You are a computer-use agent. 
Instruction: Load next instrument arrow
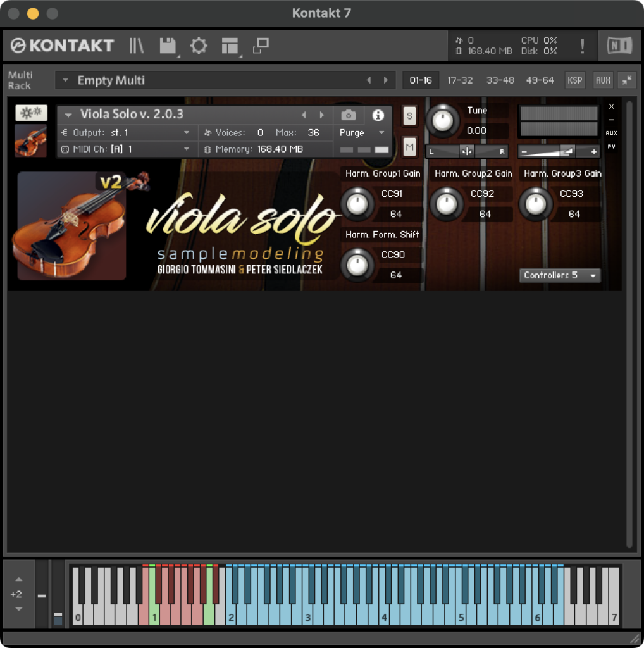tap(322, 115)
